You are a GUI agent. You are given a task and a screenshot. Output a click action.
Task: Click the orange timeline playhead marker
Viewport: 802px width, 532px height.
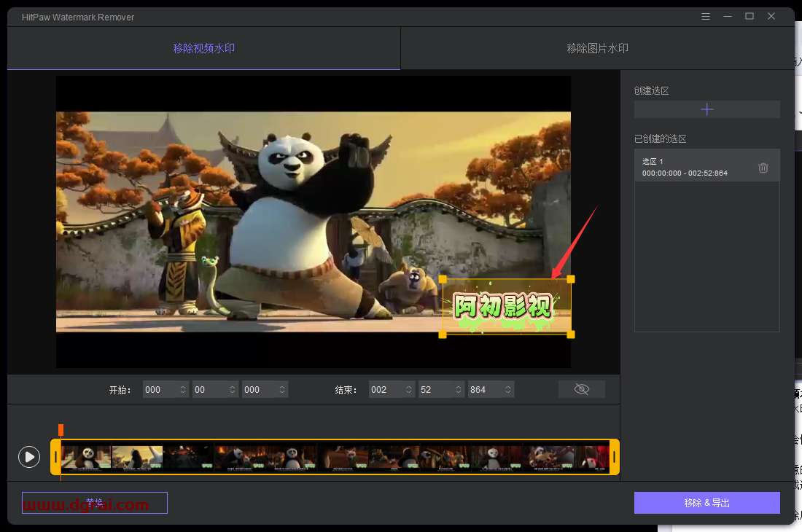pyautogui.click(x=61, y=430)
